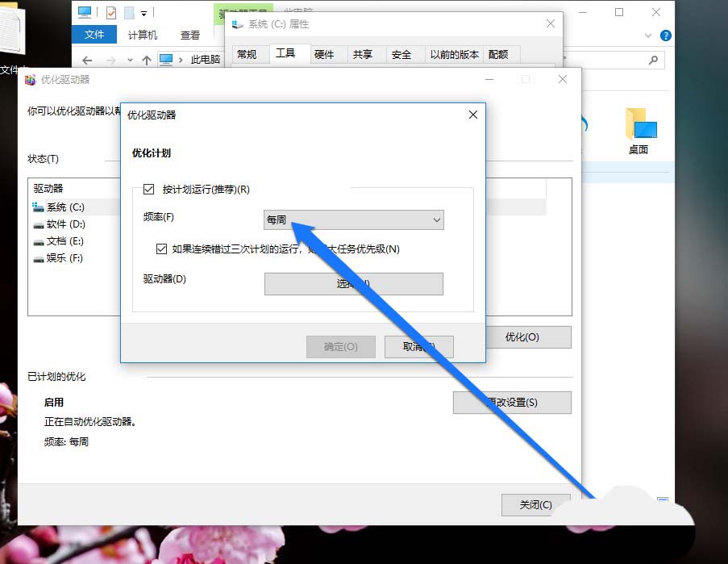Click the 关闭(C) button
Screen dimensions: 728x564
click(535, 505)
